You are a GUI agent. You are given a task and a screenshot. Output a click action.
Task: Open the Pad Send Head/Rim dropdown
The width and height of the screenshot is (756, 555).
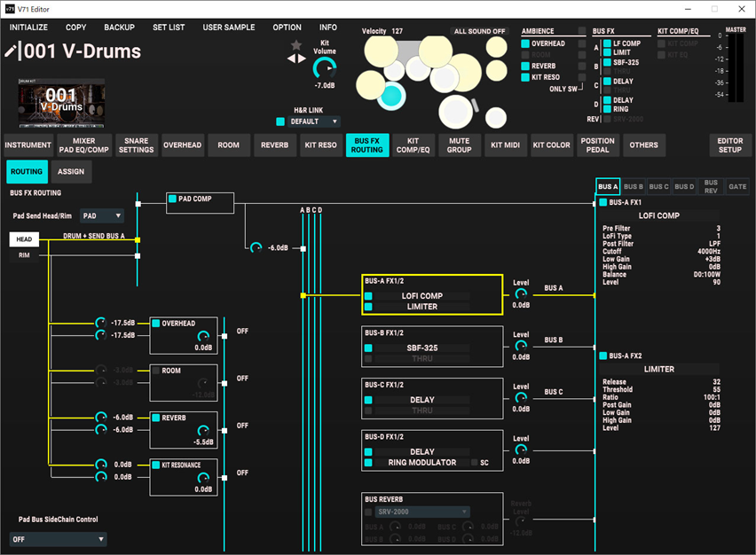click(101, 215)
